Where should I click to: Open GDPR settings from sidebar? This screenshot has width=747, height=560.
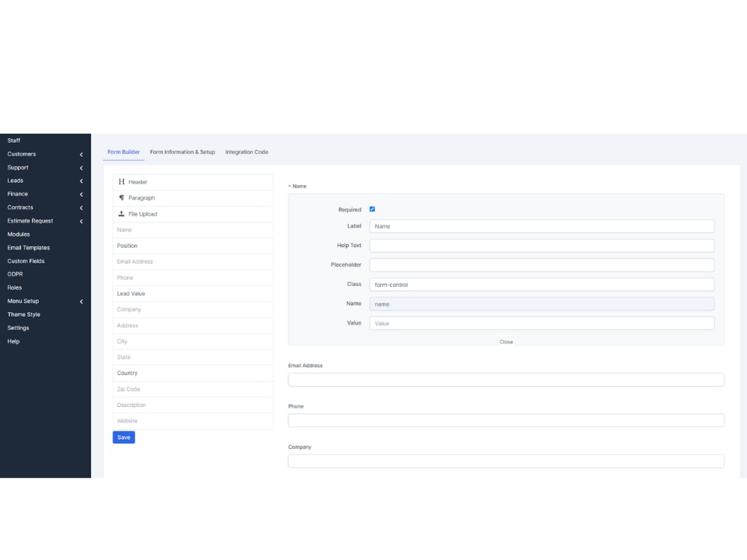pyautogui.click(x=14, y=274)
